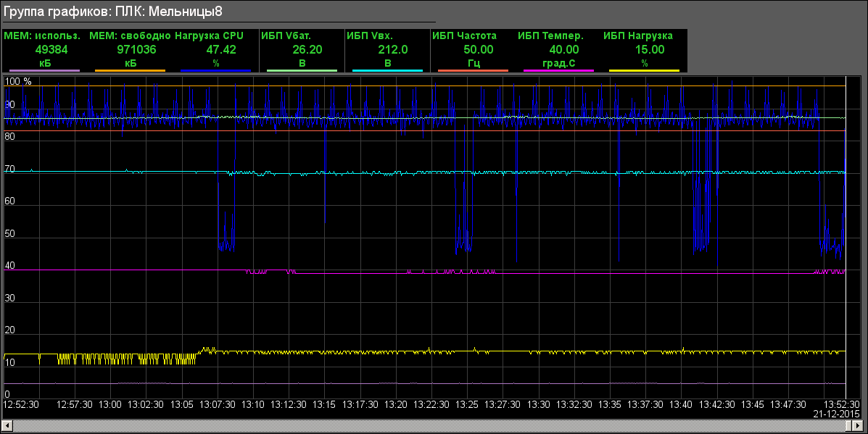Click the 13:15 time axis label
The height and width of the screenshot is (434, 868).
pyautogui.click(x=325, y=404)
